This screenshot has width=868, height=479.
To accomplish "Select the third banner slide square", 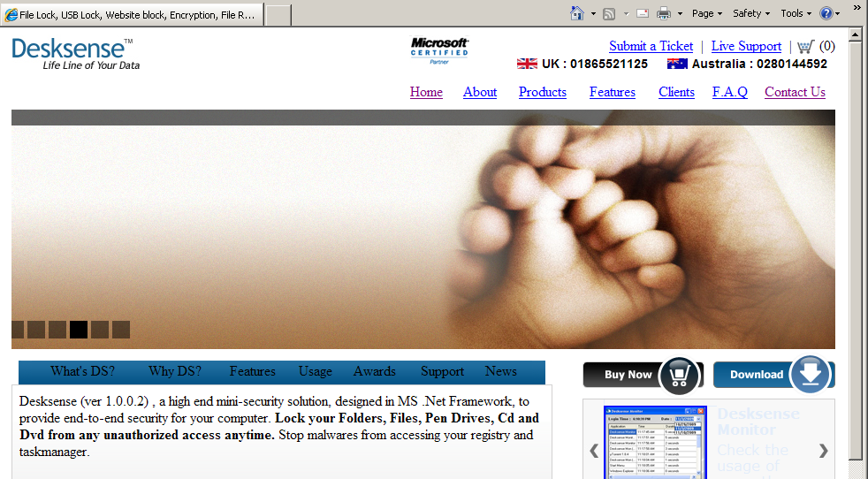I will (57, 330).
